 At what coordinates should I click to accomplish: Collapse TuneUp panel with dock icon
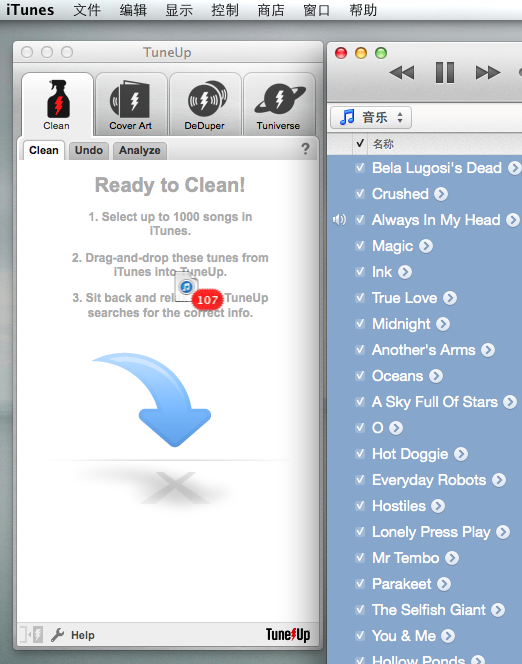pos(32,635)
